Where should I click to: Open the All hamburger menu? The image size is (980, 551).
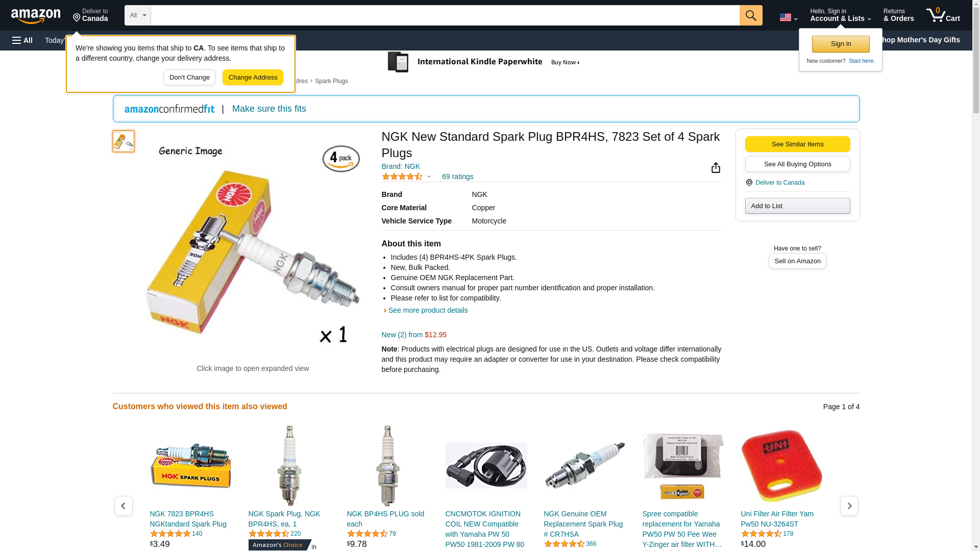pos(22,40)
